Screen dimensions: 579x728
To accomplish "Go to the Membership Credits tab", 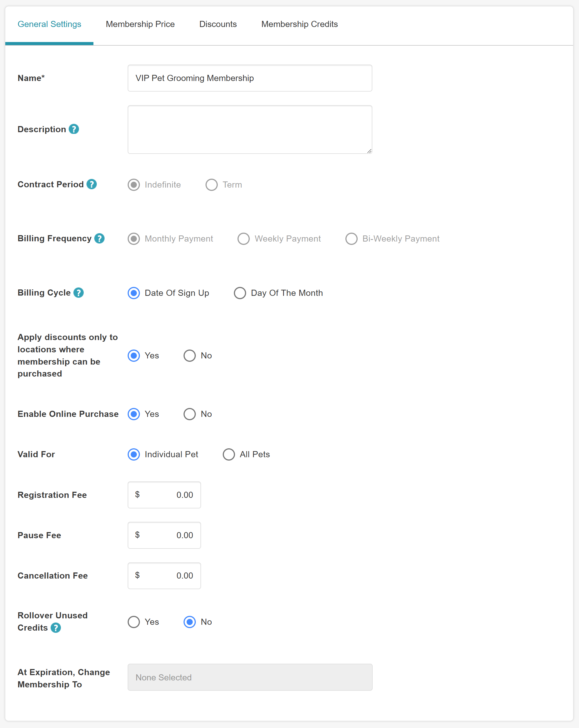I will (x=299, y=24).
